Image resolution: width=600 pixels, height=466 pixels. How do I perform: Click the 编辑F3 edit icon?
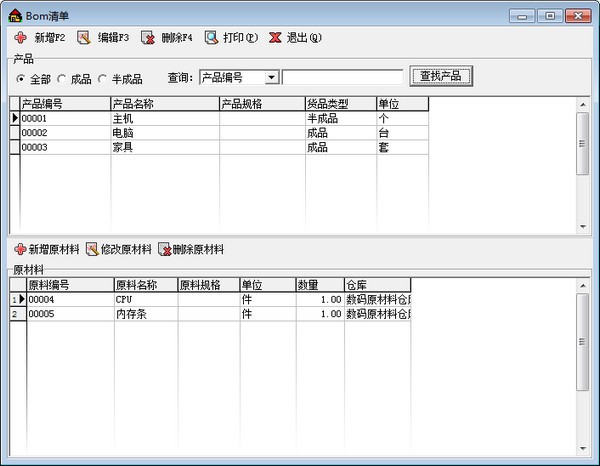point(84,38)
